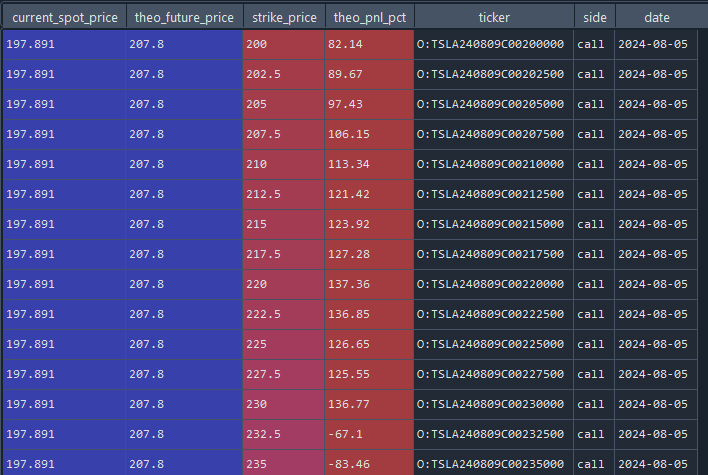The height and width of the screenshot is (475, 708).
Task: Click theo_pnl_pct value 123.92
Action: click(x=369, y=224)
